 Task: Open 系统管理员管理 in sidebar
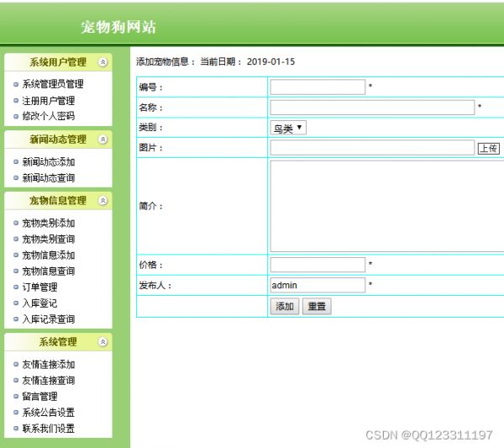click(52, 84)
